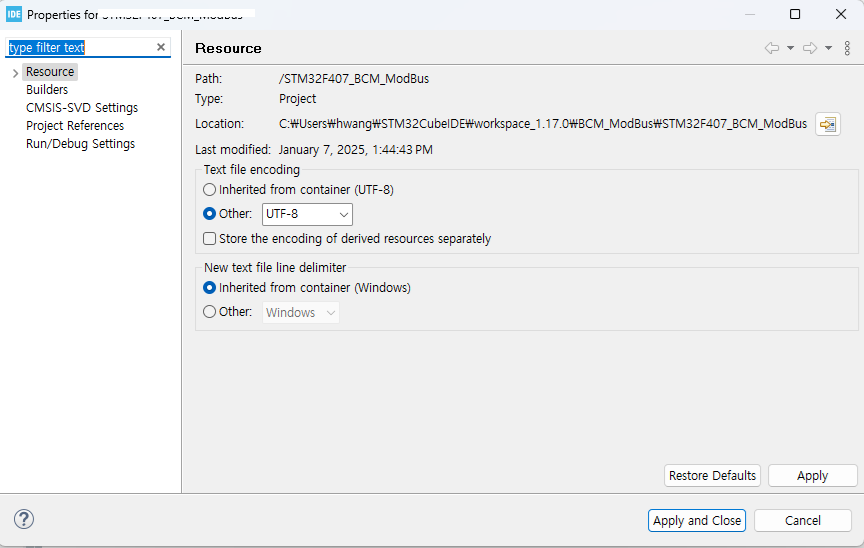
Task: Select the Other text encoding radio button
Action: [209, 214]
